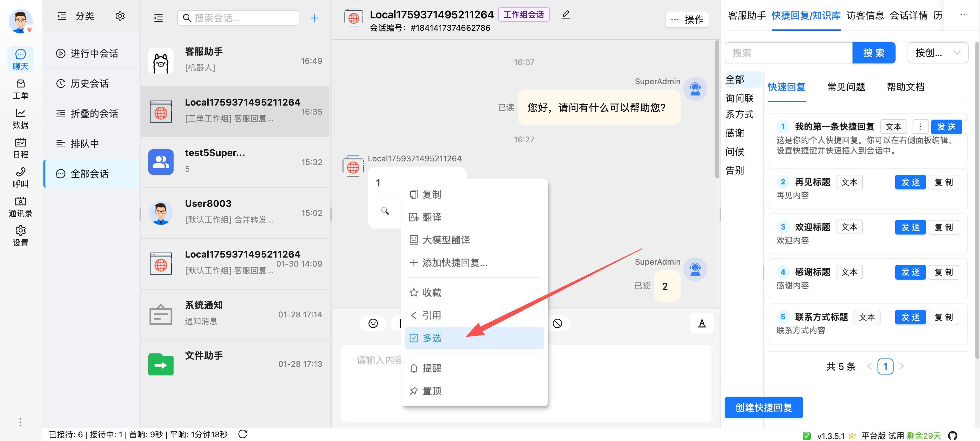Open the 通讯录 contacts icon

(x=20, y=206)
